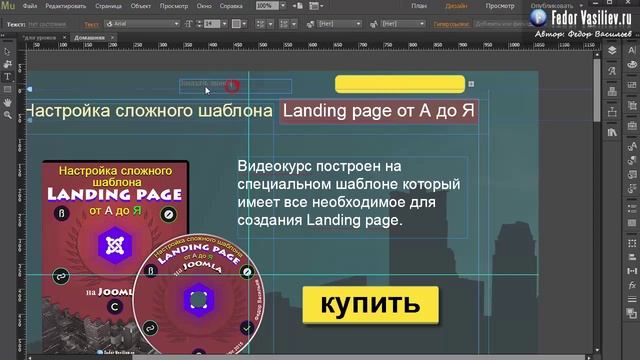Open the font size dropdown arrow
Viewport: 640px width, 360px height.
coord(224,24)
